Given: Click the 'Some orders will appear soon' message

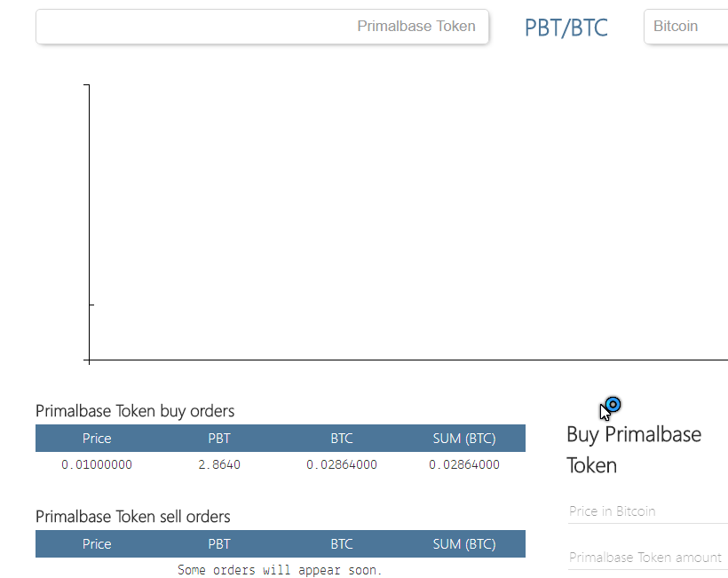Looking at the screenshot, I should point(280,570).
